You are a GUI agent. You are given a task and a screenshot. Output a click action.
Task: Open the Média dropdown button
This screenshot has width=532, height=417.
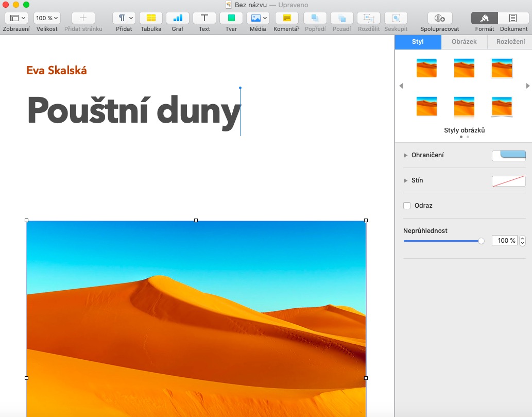click(258, 18)
